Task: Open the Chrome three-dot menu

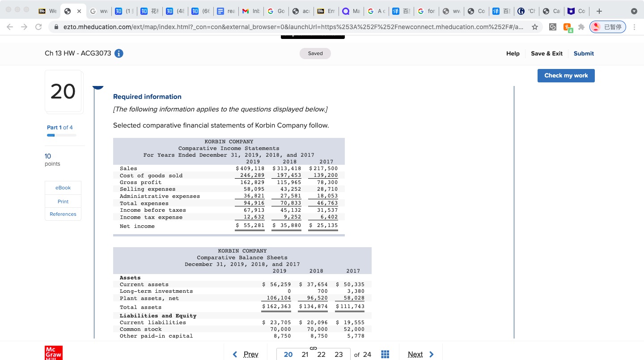Action: [634, 27]
